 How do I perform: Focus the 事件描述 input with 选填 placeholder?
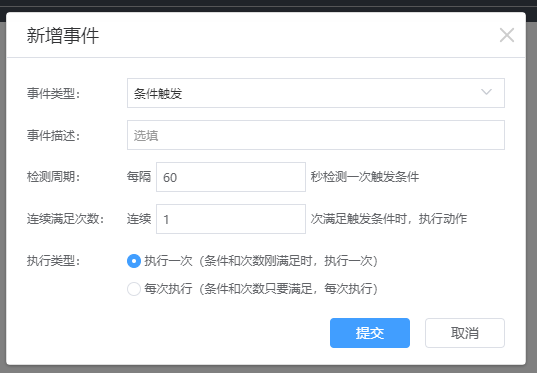pyautogui.click(x=316, y=135)
